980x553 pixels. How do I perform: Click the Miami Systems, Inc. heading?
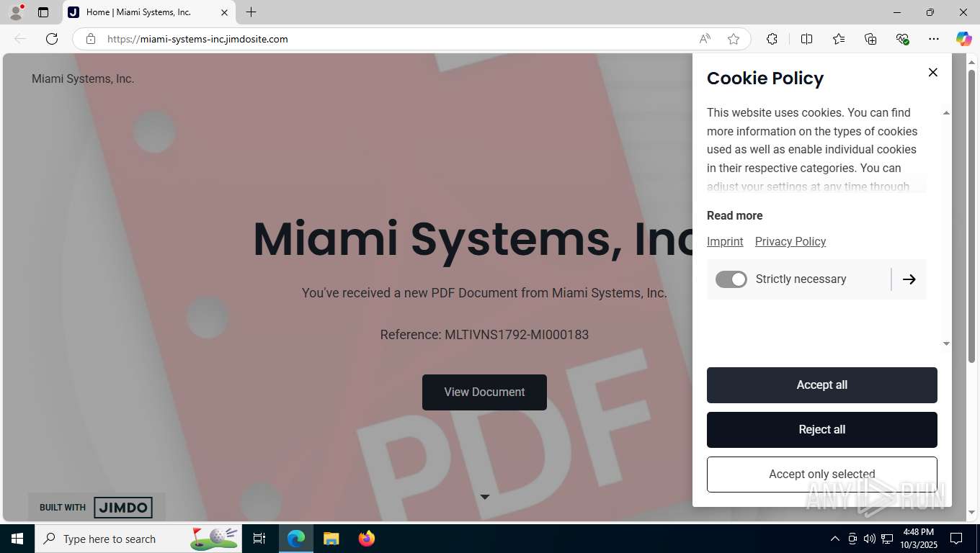pyautogui.click(x=473, y=240)
